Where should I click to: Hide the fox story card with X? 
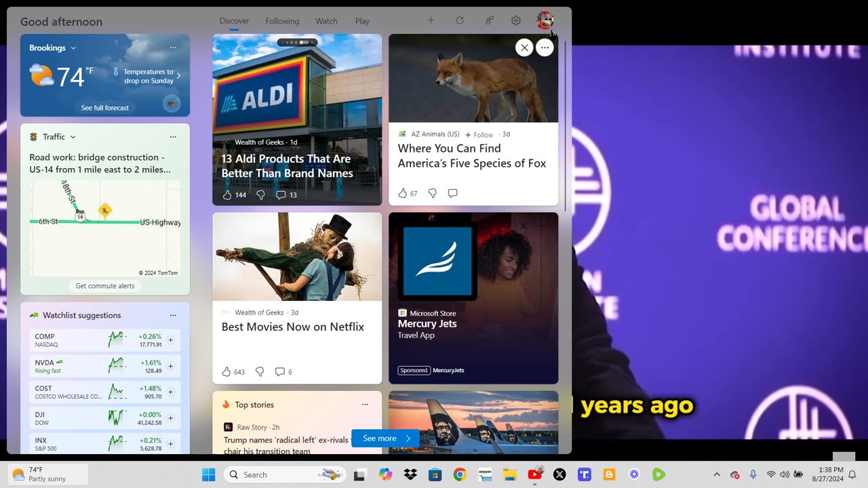(524, 47)
